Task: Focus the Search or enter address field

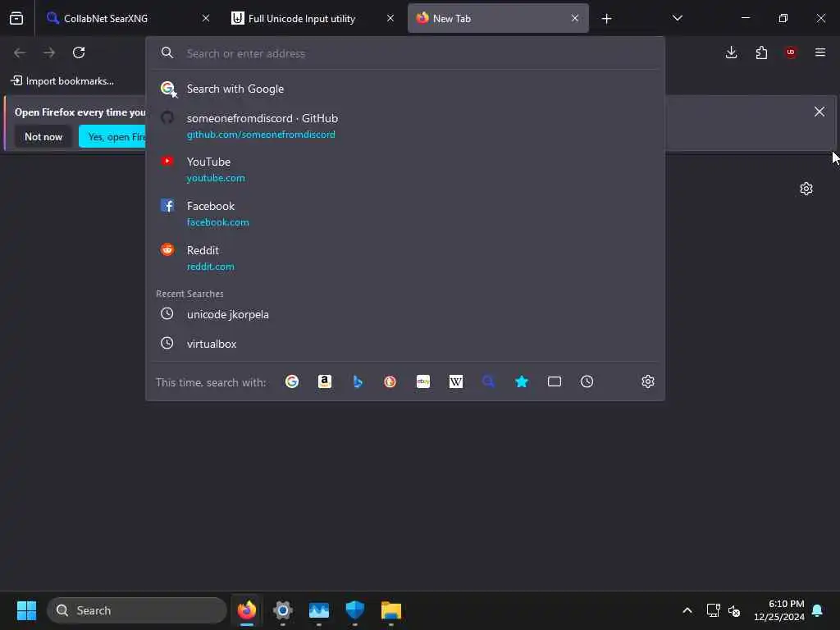Action: [x=405, y=53]
